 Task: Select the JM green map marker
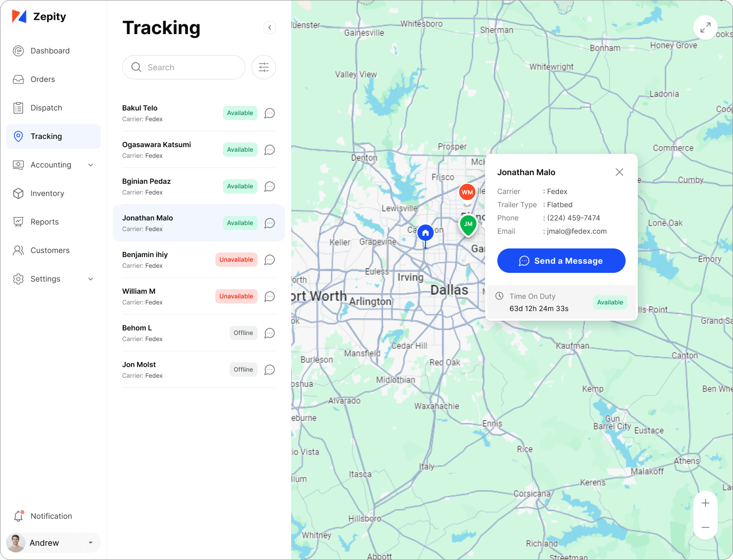(468, 224)
